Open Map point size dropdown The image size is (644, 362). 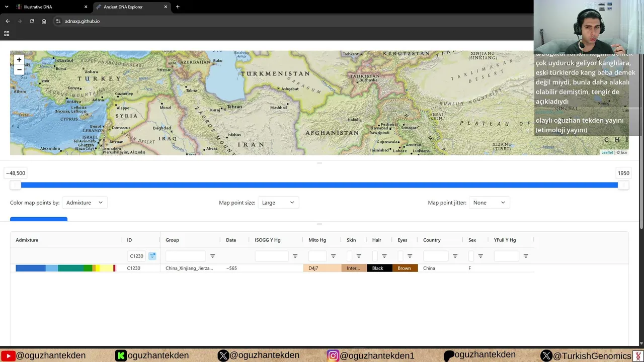278,203
